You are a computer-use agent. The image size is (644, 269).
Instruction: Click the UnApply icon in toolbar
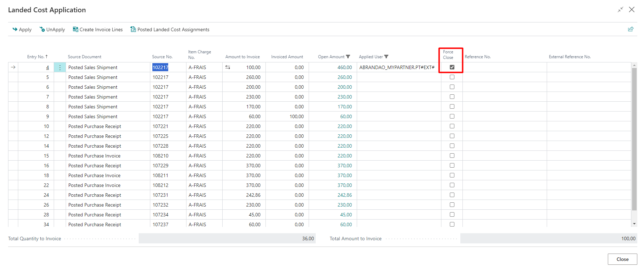click(x=42, y=29)
